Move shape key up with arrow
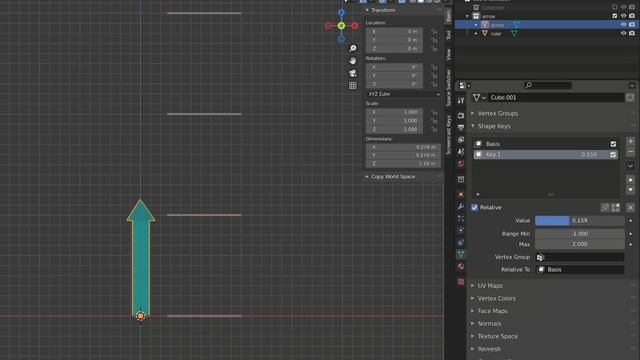 630,180
